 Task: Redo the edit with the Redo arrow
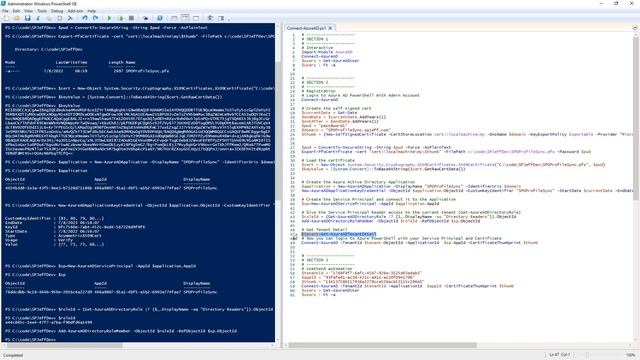(x=95, y=18)
